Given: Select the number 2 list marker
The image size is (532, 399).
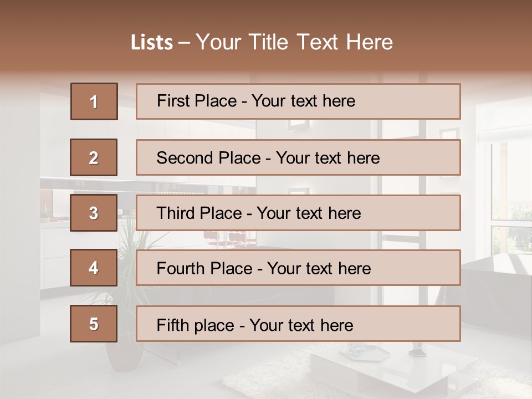Looking at the screenshot, I should [x=94, y=157].
